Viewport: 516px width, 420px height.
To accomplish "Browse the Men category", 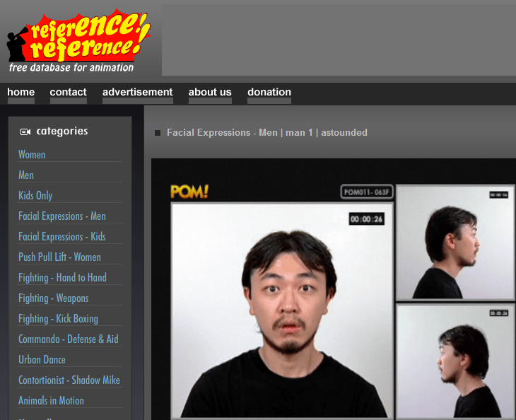I will tap(26, 175).
